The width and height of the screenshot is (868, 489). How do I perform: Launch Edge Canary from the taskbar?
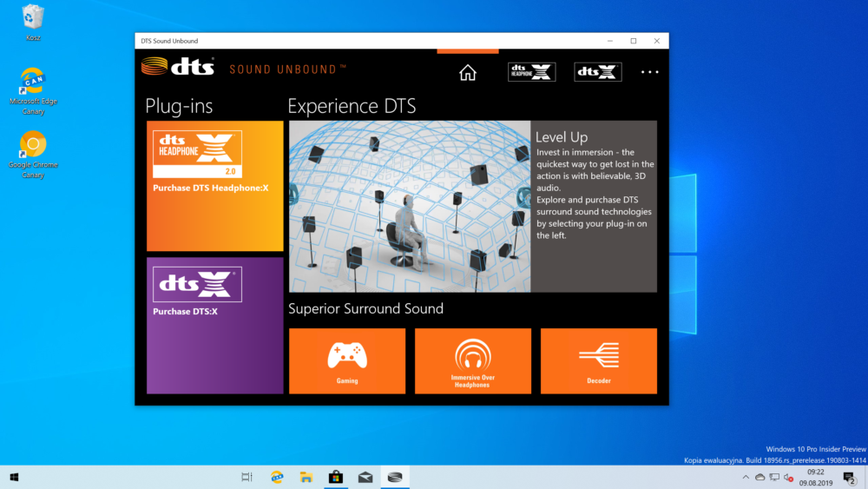(277, 477)
